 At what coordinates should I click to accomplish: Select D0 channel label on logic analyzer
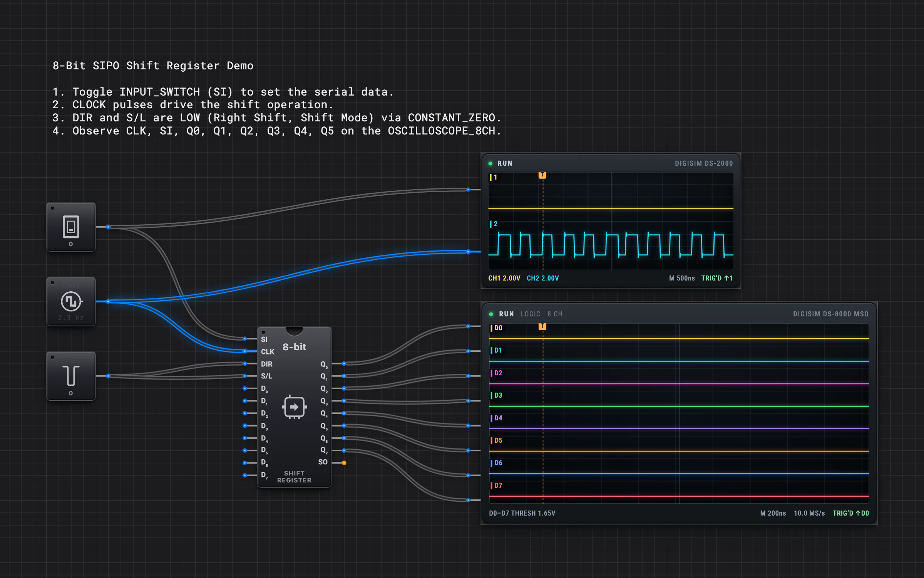pos(496,328)
